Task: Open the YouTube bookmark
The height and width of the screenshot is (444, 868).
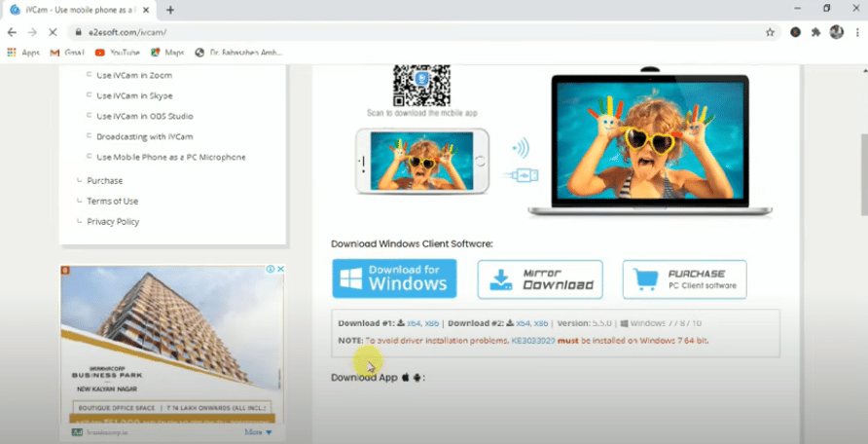Action: (x=117, y=53)
